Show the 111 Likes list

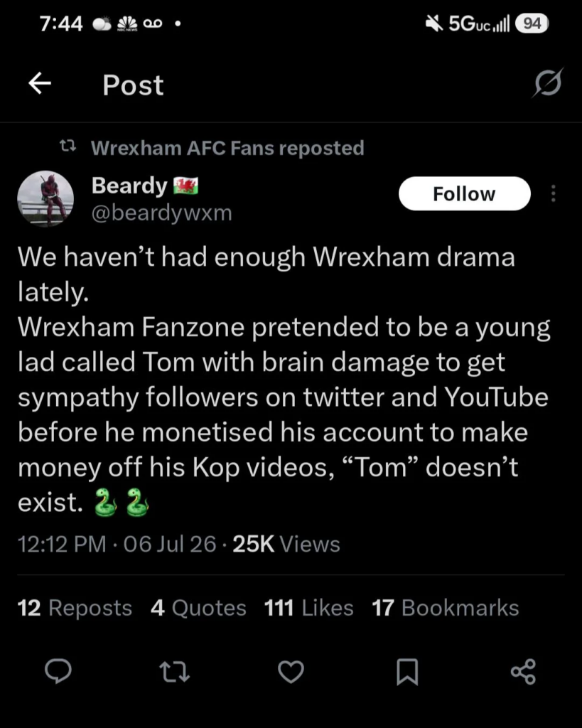click(308, 608)
